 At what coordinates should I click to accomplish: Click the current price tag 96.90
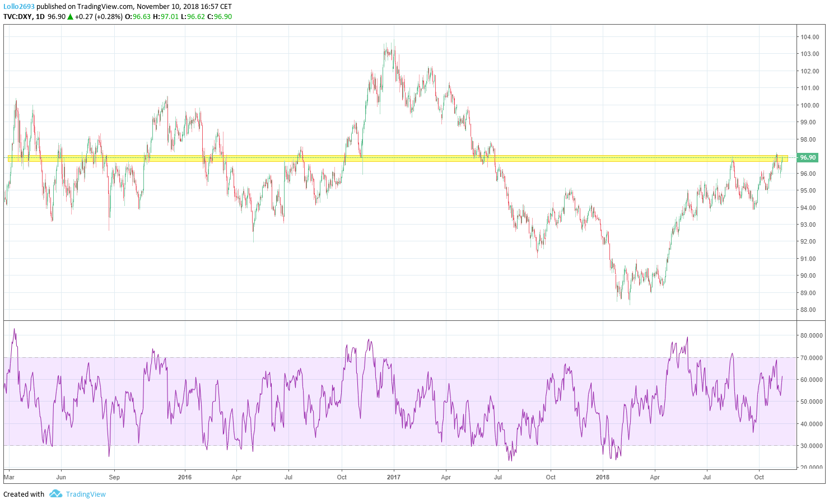pyautogui.click(x=807, y=158)
